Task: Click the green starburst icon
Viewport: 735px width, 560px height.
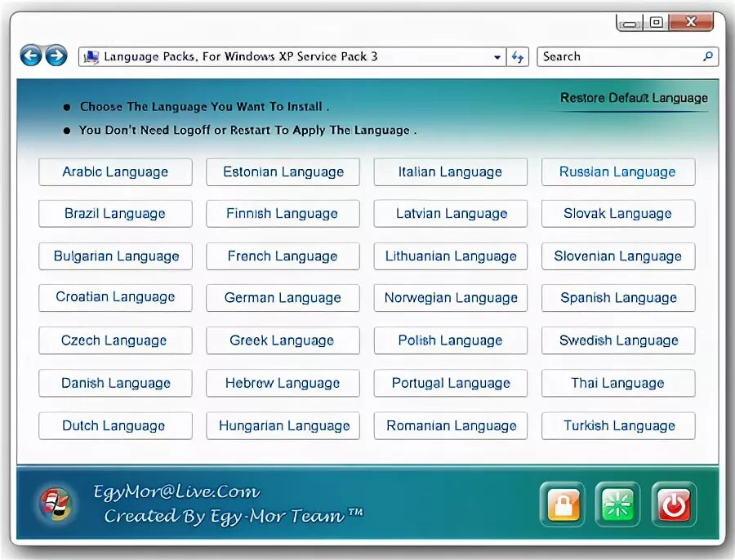Action: pos(618,504)
